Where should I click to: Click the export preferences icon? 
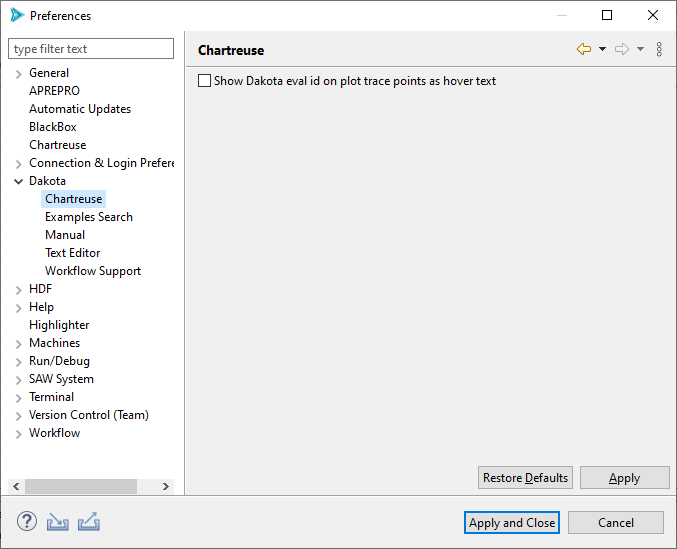89,522
